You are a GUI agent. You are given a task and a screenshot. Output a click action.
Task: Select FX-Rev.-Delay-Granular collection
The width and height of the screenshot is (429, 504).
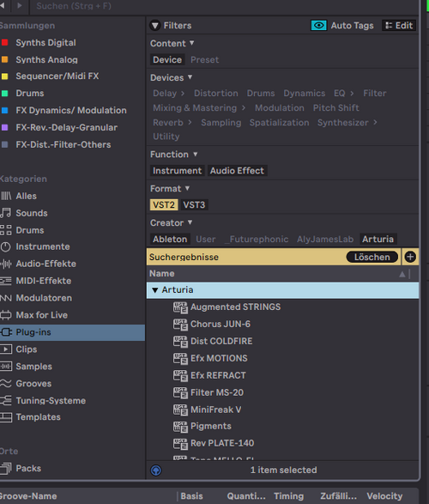click(67, 128)
